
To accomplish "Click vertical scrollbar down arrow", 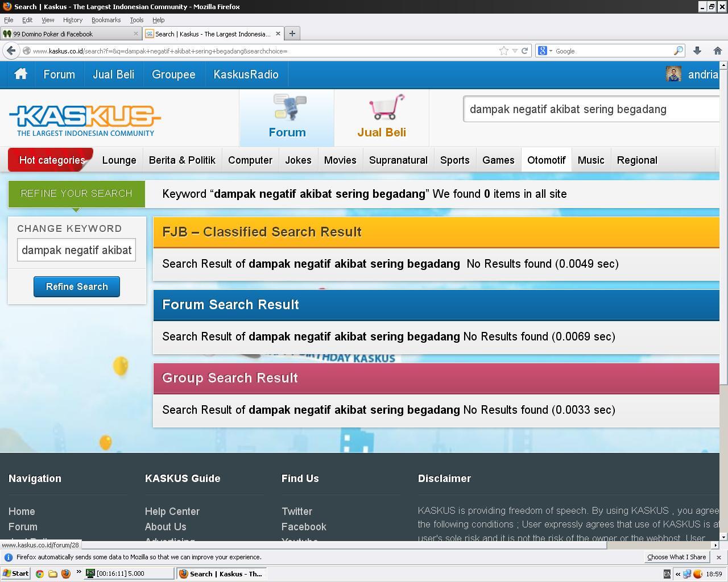I will (723, 537).
